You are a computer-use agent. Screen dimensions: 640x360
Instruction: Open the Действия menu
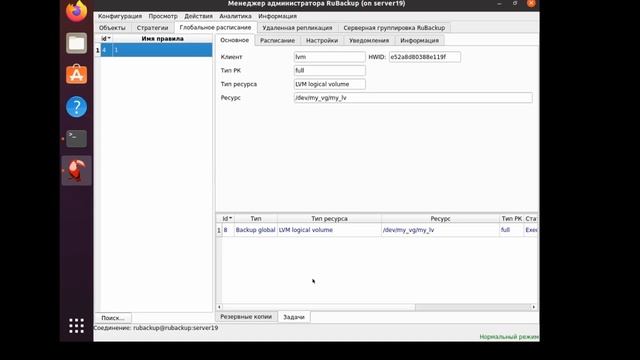(x=198, y=16)
